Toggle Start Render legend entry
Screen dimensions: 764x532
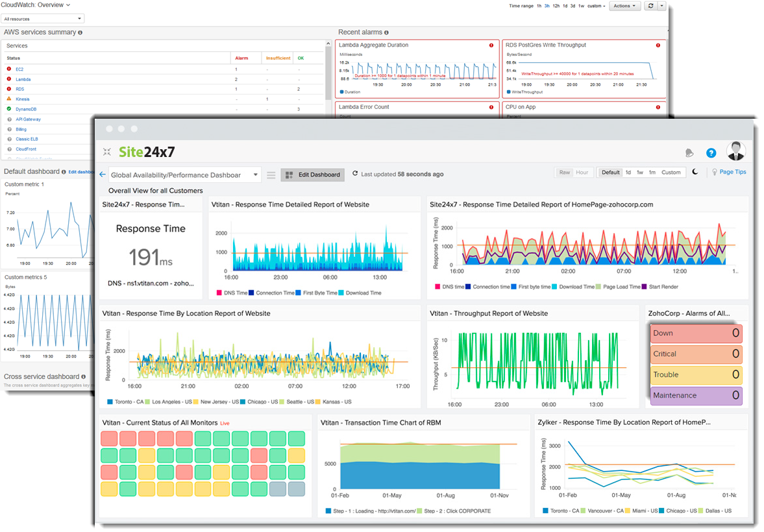point(659,287)
